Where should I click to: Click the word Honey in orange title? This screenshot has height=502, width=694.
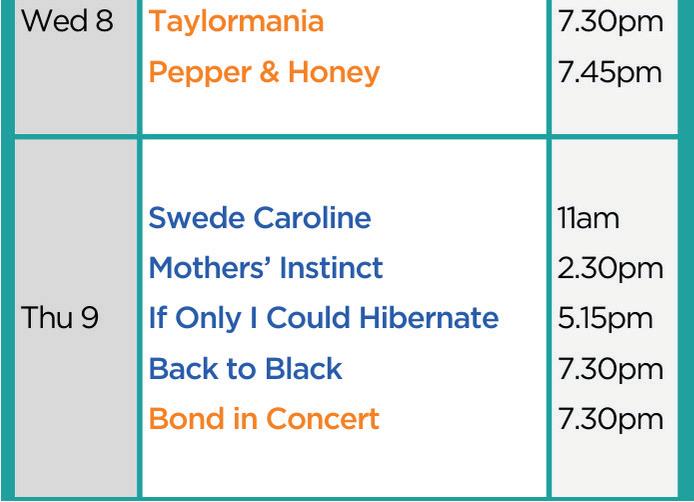pyautogui.click(x=332, y=73)
